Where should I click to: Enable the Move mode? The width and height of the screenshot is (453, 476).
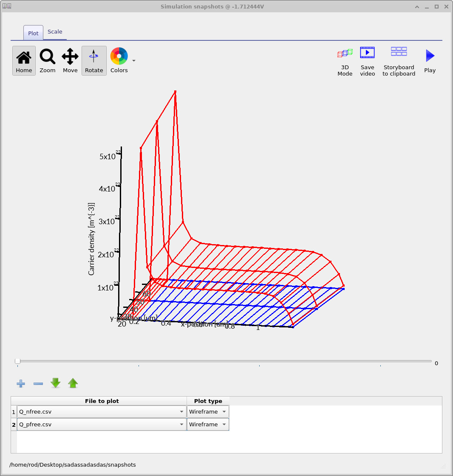[x=70, y=59]
